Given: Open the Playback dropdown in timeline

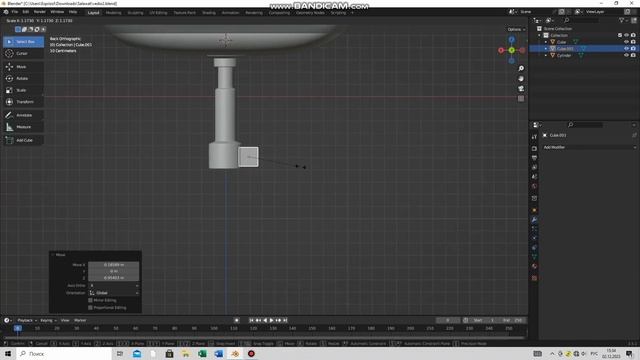Looking at the screenshot, I should coord(27,320).
